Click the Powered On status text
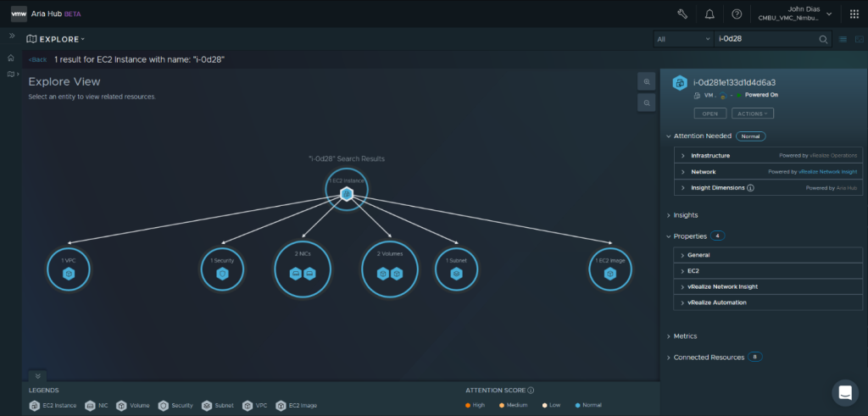The width and height of the screenshot is (868, 416). coord(761,95)
